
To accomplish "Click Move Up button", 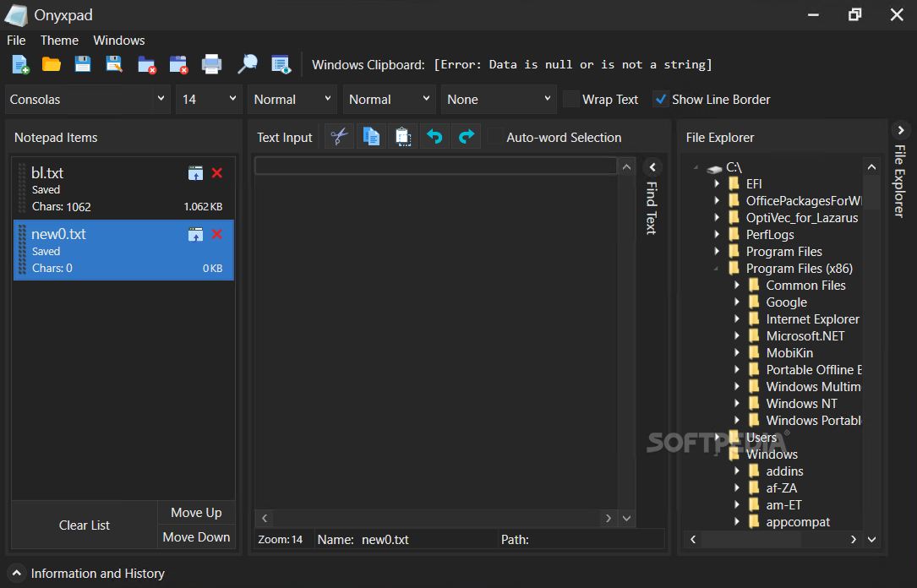I will click(x=196, y=513).
